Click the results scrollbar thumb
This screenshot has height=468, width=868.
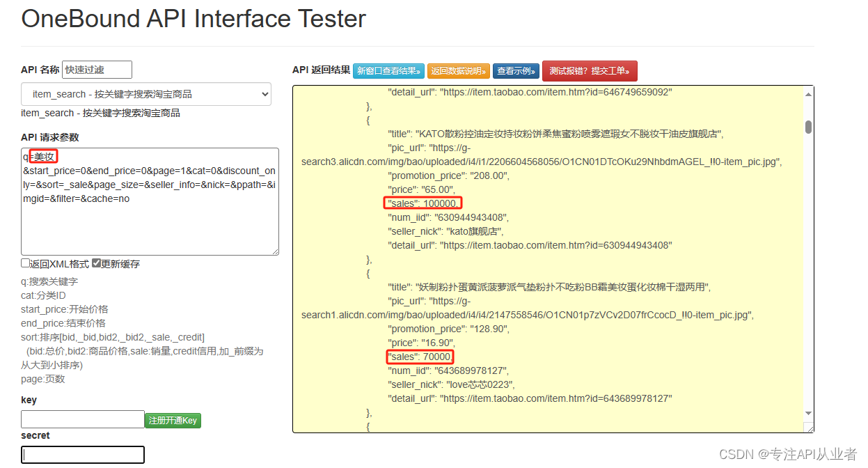tap(808, 126)
